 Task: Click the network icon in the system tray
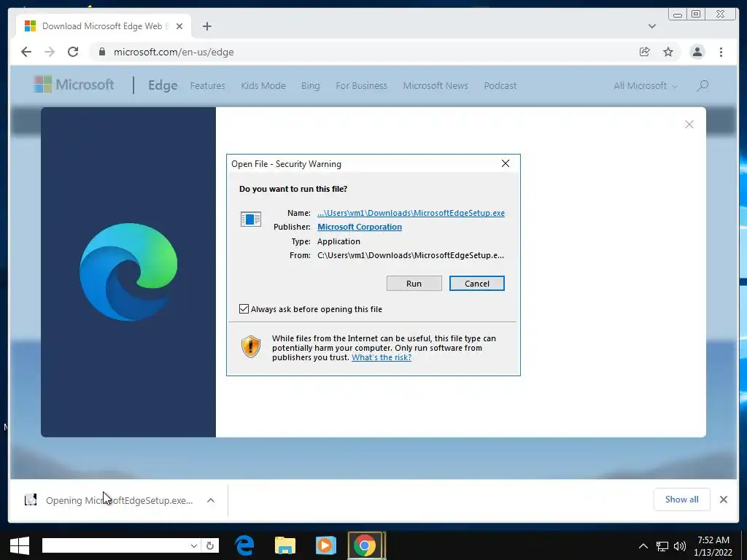click(662, 546)
